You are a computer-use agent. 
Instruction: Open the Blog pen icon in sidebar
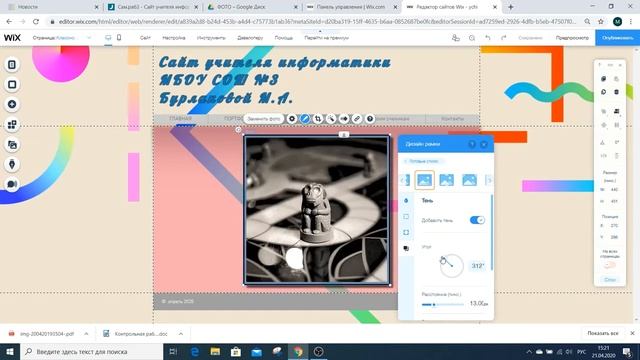(x=12, y=164)
